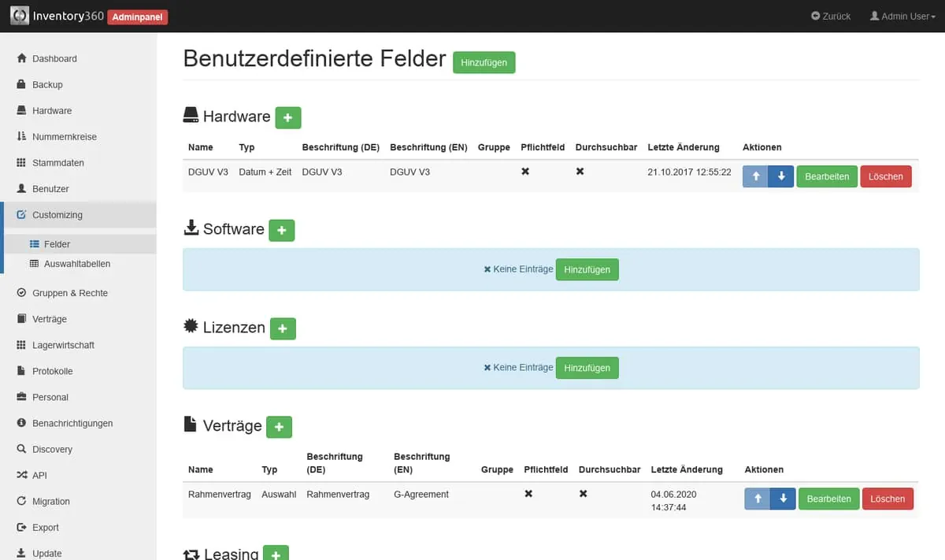Screen dimensions: 945x560
Task: Move Rahmenvertrag field down
Action: (x=783, y=499)
